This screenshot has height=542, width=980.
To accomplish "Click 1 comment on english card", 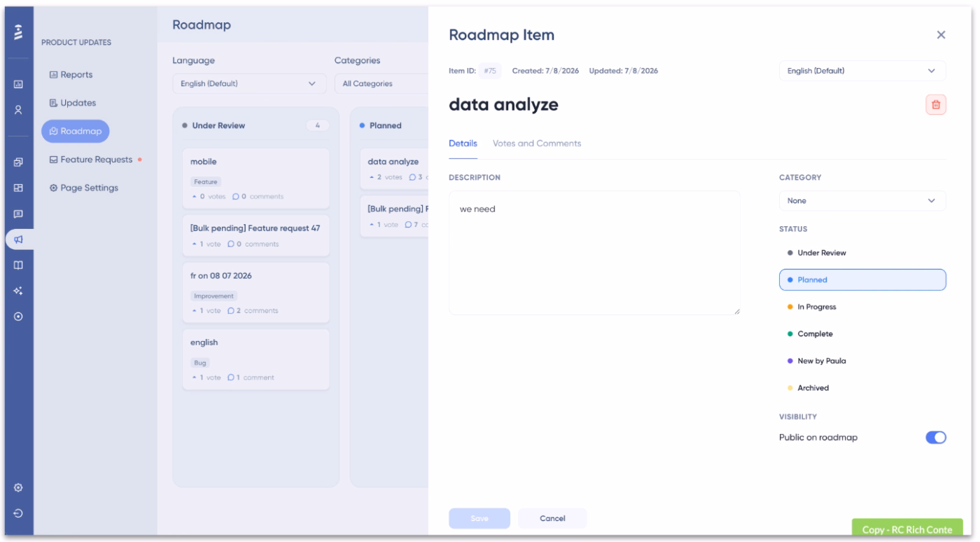I will pyautogui.click(x=249, y=377).
